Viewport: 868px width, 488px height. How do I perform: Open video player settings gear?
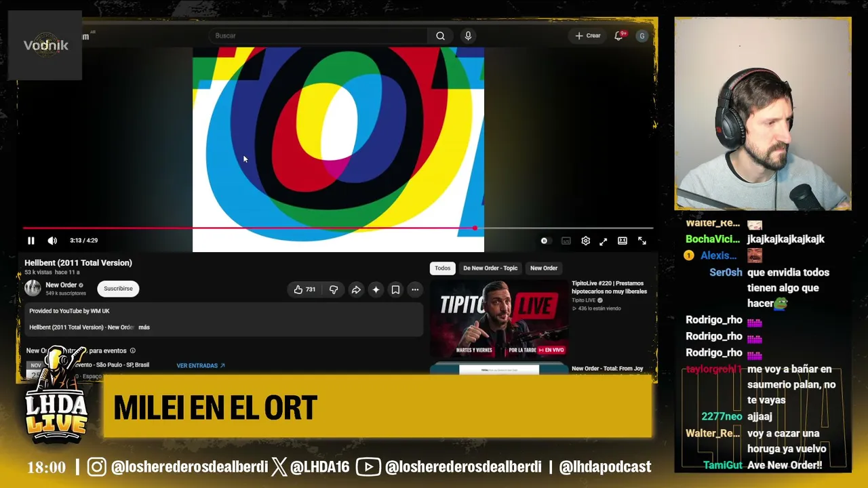coord(586,241)
